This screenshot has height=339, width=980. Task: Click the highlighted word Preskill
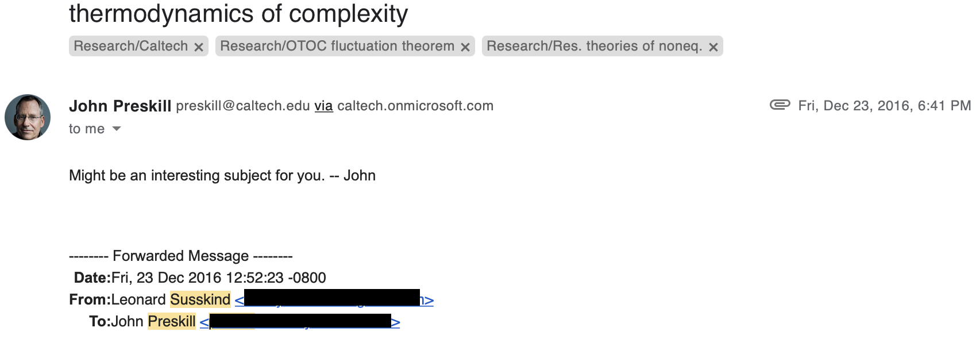coord(172,321)
